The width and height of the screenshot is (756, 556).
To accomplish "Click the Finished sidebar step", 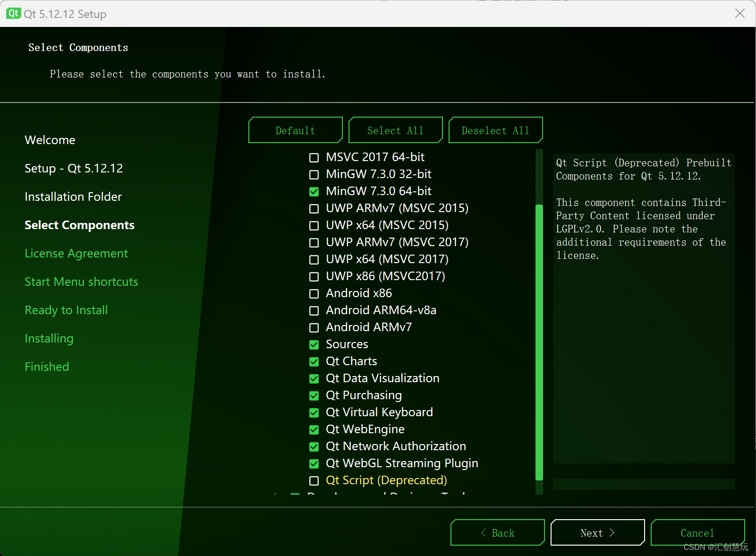I will [x=47, y=367].
